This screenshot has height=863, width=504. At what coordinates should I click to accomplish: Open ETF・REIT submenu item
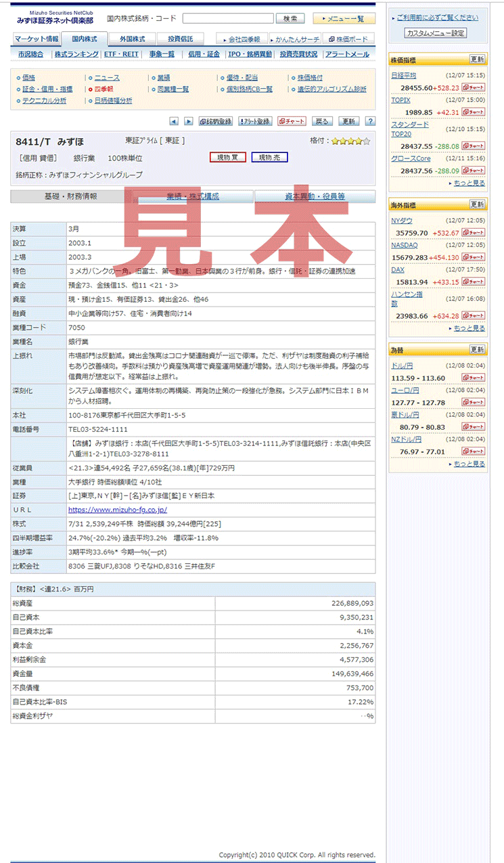coord(122,54)
